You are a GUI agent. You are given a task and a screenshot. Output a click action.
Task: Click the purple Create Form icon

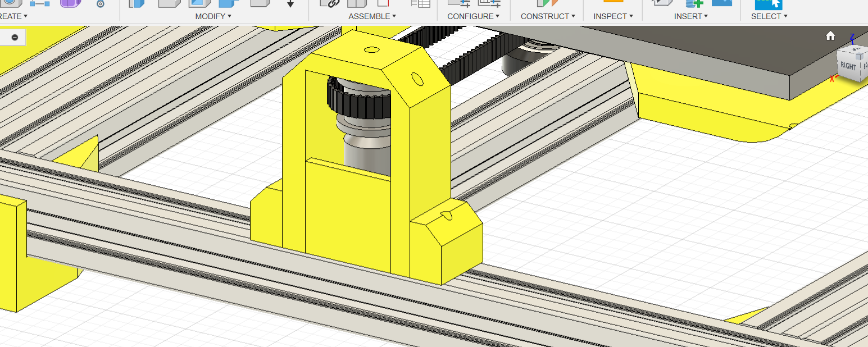point(70,3)
